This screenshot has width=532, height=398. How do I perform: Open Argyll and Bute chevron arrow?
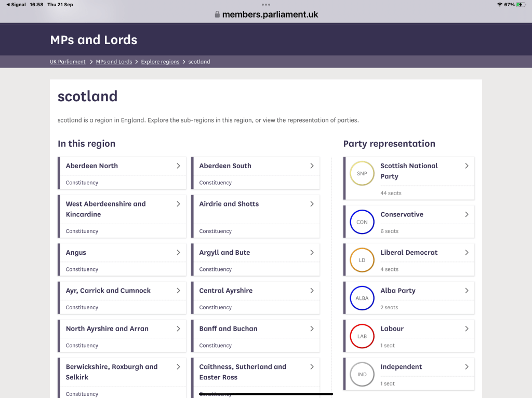click(x=312, y=253)
